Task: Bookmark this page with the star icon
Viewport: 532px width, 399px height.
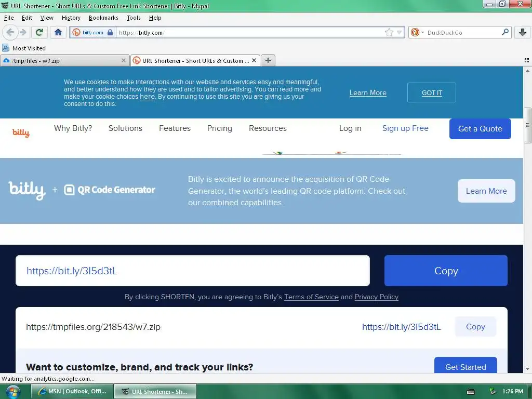Action: 389,33
